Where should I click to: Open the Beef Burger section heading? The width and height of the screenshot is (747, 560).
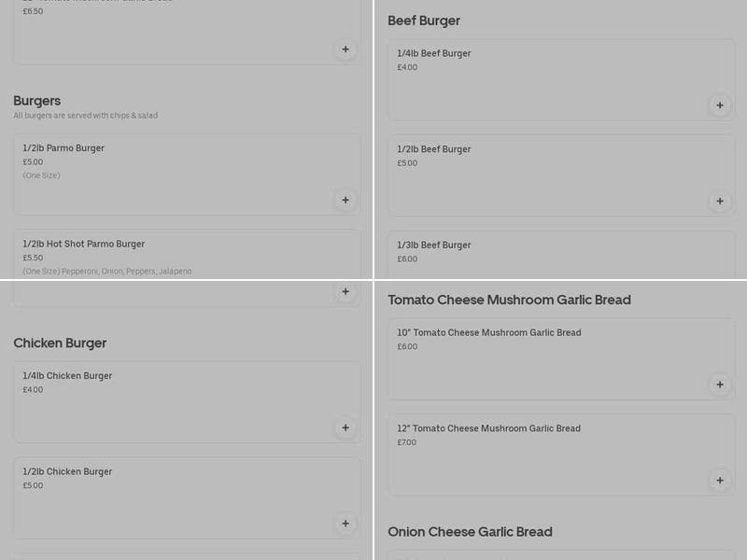[x=426, y=20]
